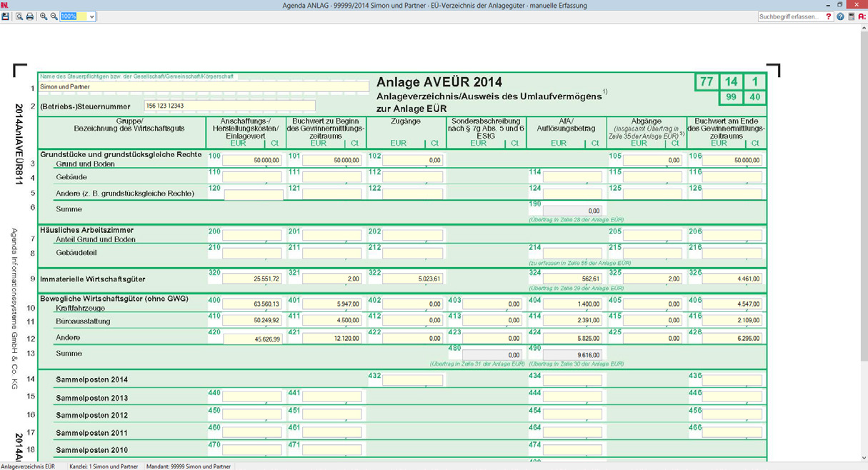Select field 416 Büroausstattung end book value

click(732, 321)
